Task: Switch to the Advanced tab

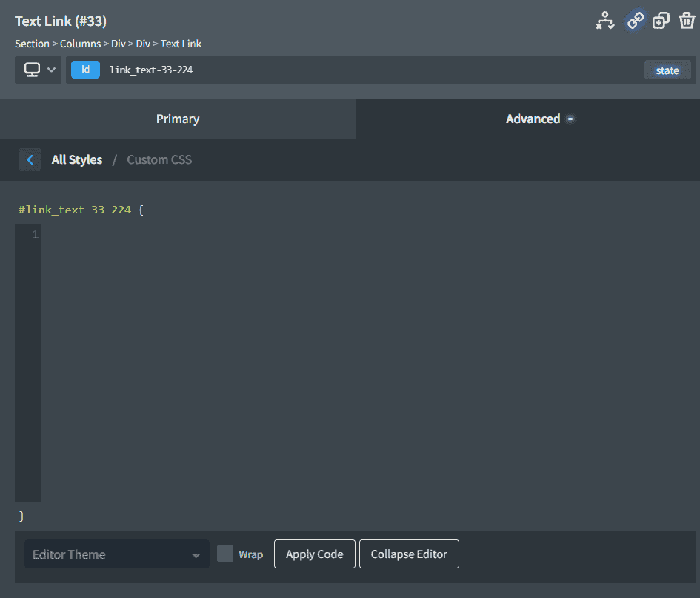Action: (527, 119)
